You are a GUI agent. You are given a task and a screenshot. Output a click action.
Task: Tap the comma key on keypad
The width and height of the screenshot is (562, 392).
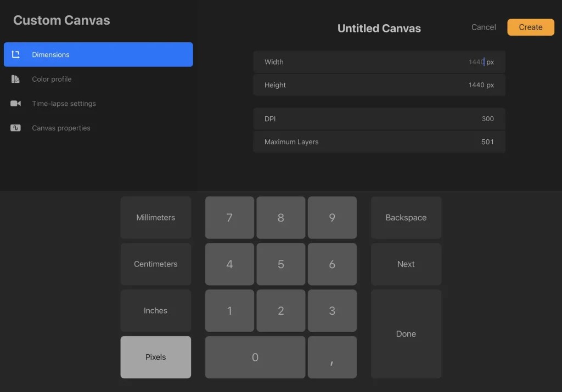332,357
